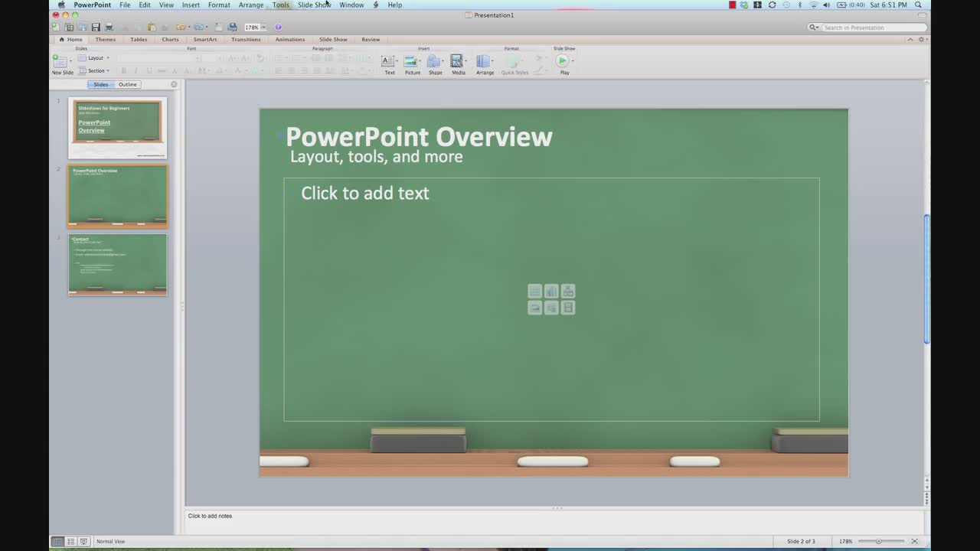Image resolution: width=980 pixels, height=551 pixels.
Task: Switch to the Animations ribbon tab
Action: tap(290, 39)
